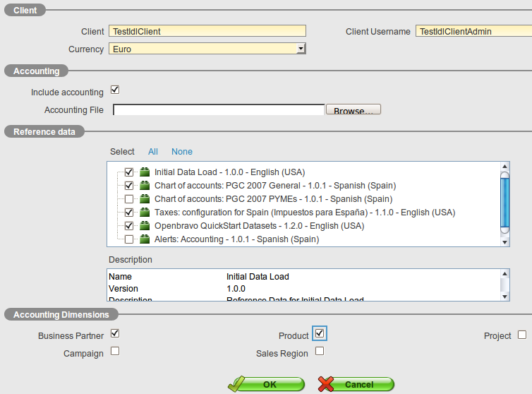Uncheck the Include accounting checkbox
Image resolution: width=532 pixels, height=394 pixels.
tap(115, 90)
